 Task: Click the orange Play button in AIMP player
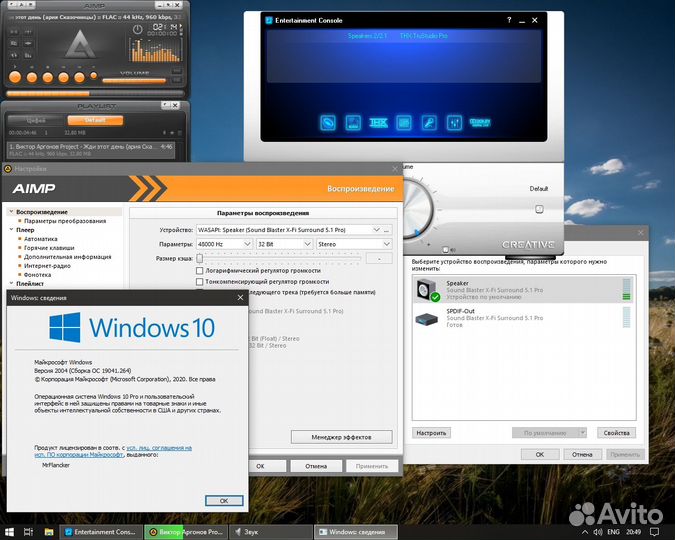click(15, 77)
